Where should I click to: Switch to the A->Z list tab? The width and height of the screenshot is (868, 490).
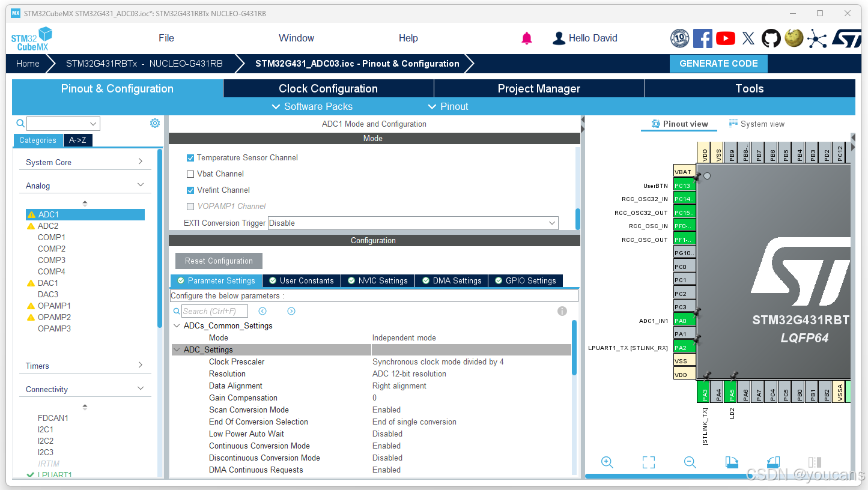pos(77,141)
